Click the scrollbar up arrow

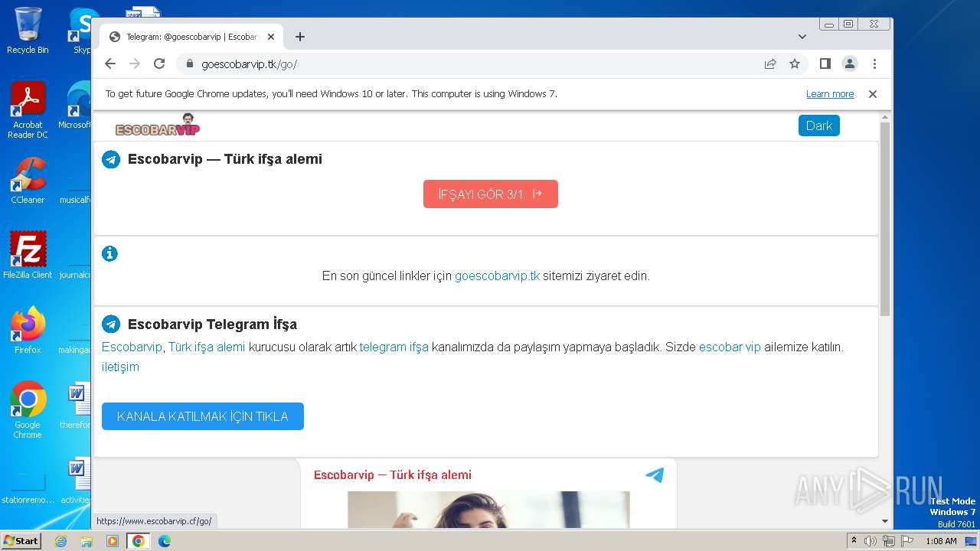click(885, 118)
